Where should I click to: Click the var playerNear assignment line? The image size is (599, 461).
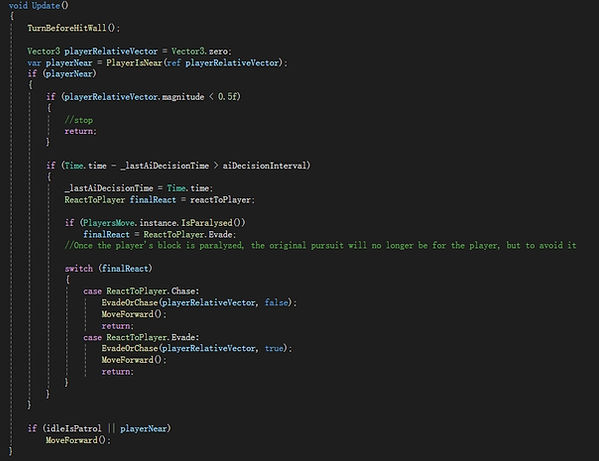point(157,63)
